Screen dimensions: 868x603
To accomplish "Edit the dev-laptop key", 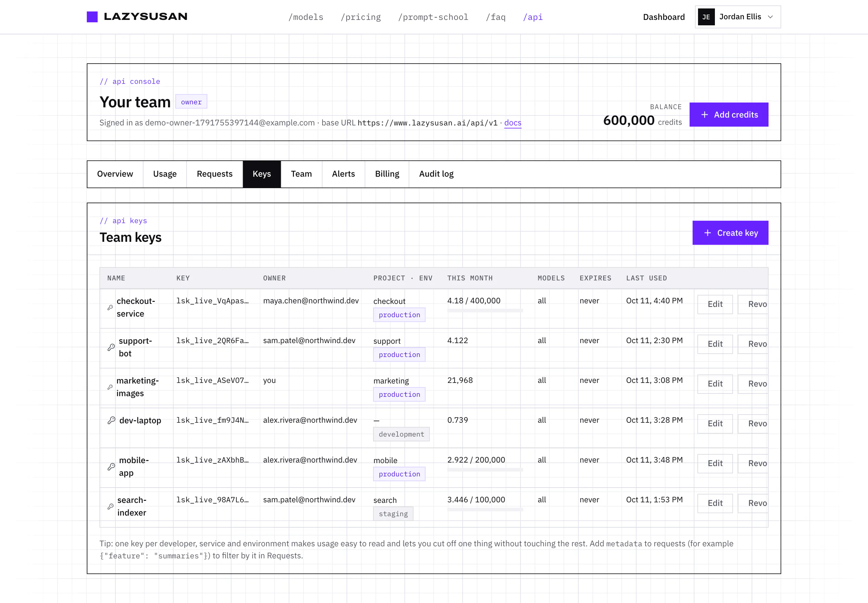I will [715, 424].
